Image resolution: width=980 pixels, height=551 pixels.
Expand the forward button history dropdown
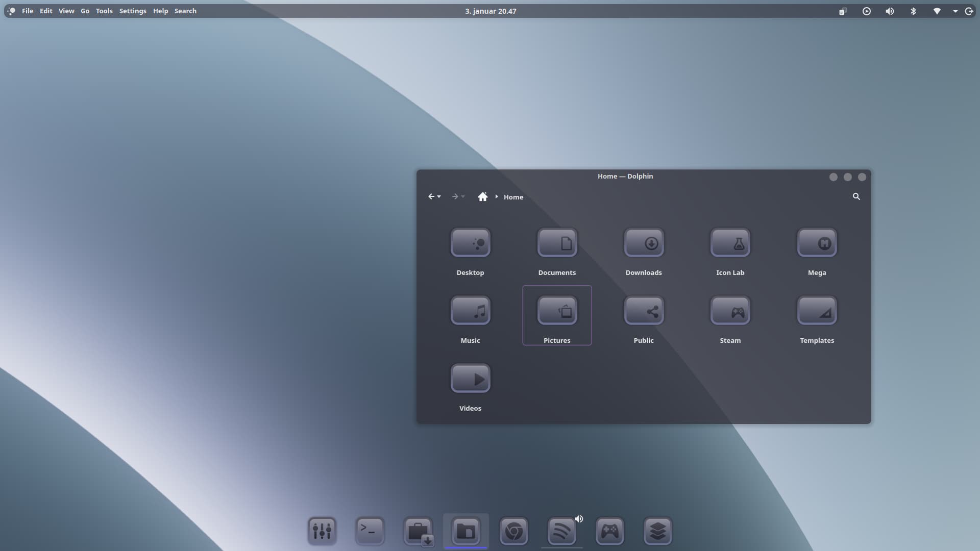[x=463, y=197]
